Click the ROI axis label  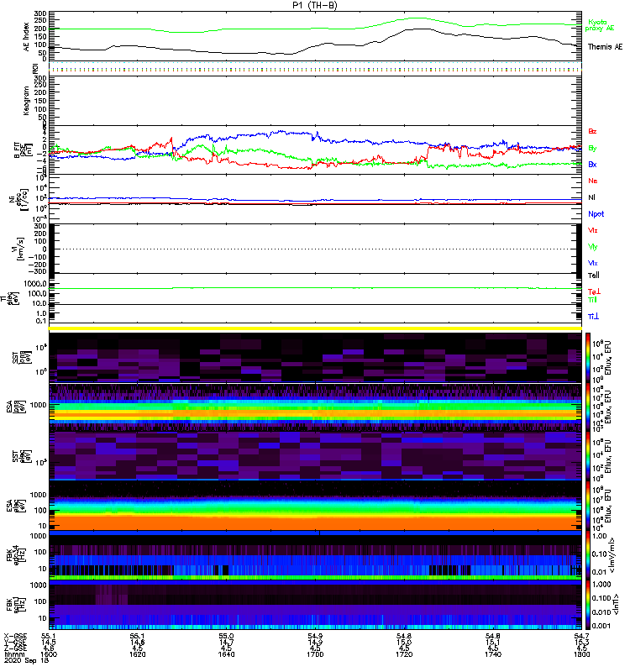[35, 68]
